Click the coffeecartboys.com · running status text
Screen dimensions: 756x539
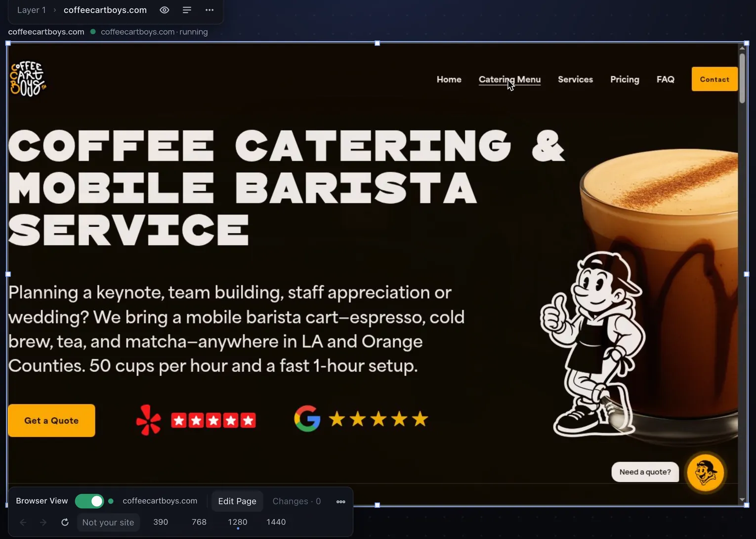[154, 32]
